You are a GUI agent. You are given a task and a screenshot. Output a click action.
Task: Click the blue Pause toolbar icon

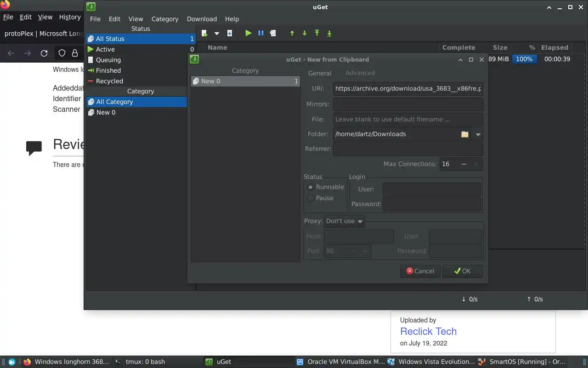coord(261,33)
